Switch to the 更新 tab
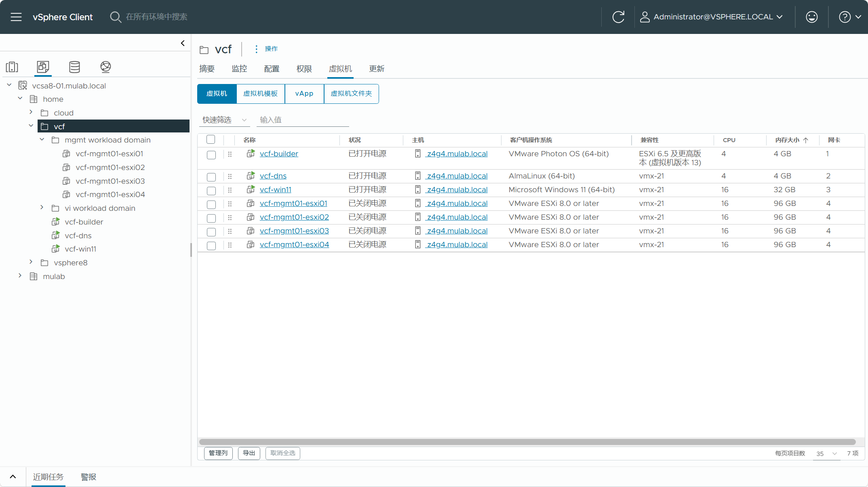Screen dimensions: 868x487 pos(377,69)
